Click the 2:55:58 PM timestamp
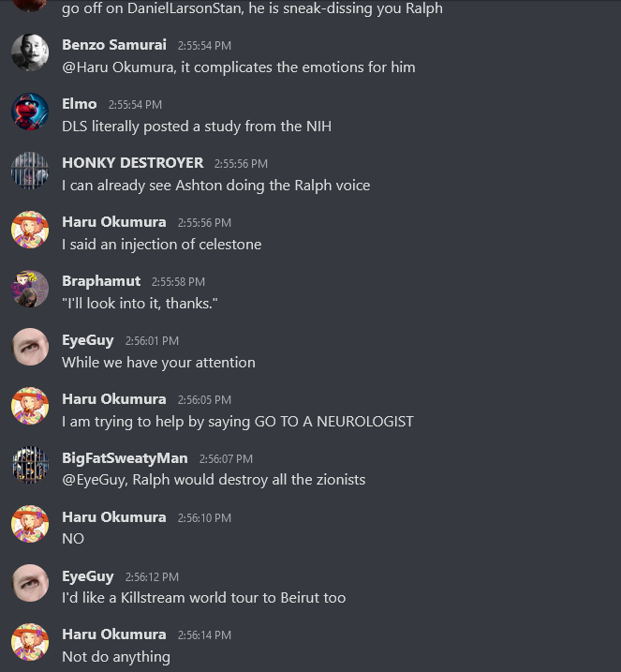Viewport: 621px width, 672px height. pyautogui.click(x=178, y=282)
